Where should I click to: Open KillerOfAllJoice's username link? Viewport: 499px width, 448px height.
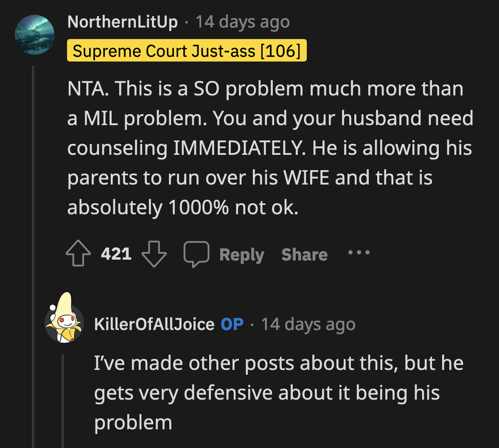pos(154,324)
